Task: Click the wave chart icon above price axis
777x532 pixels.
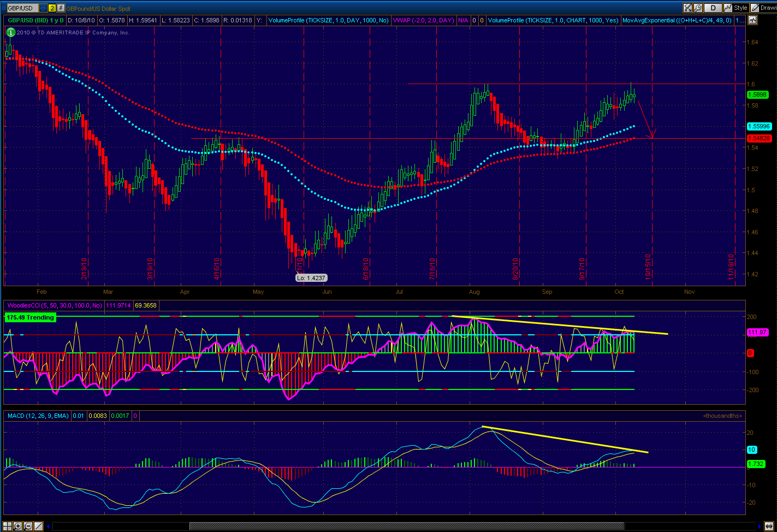Action: pos(753,20)
